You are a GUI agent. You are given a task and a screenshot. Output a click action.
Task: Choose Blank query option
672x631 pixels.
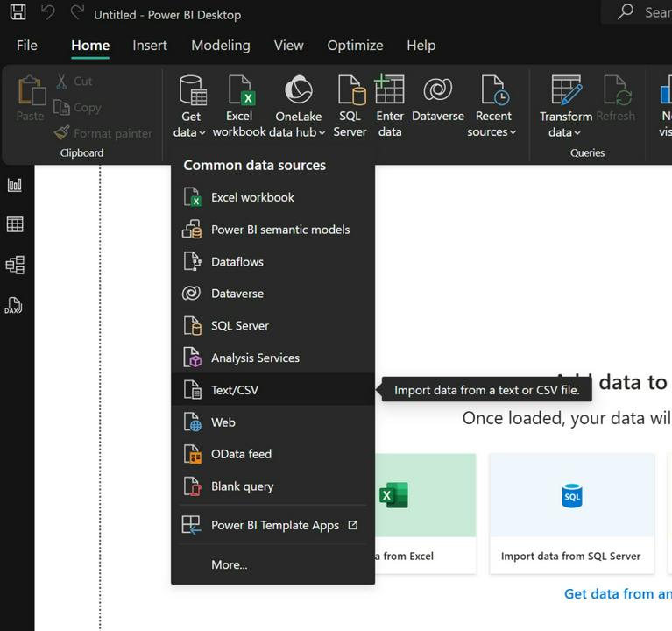[273, 486]
